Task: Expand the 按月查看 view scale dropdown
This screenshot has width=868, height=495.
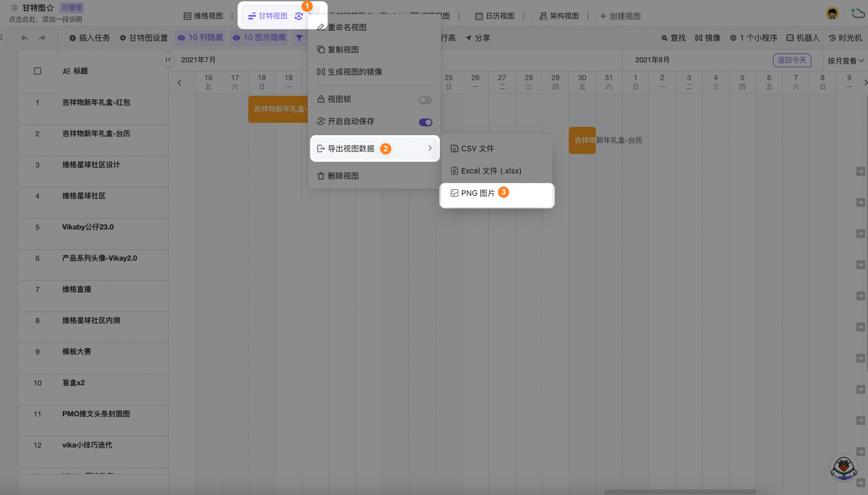Action: point(845,61)
